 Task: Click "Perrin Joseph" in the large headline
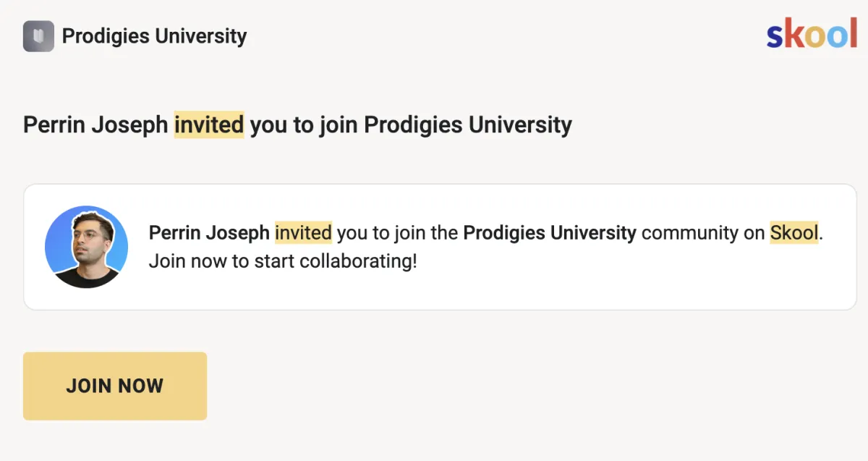pos(96,124)
